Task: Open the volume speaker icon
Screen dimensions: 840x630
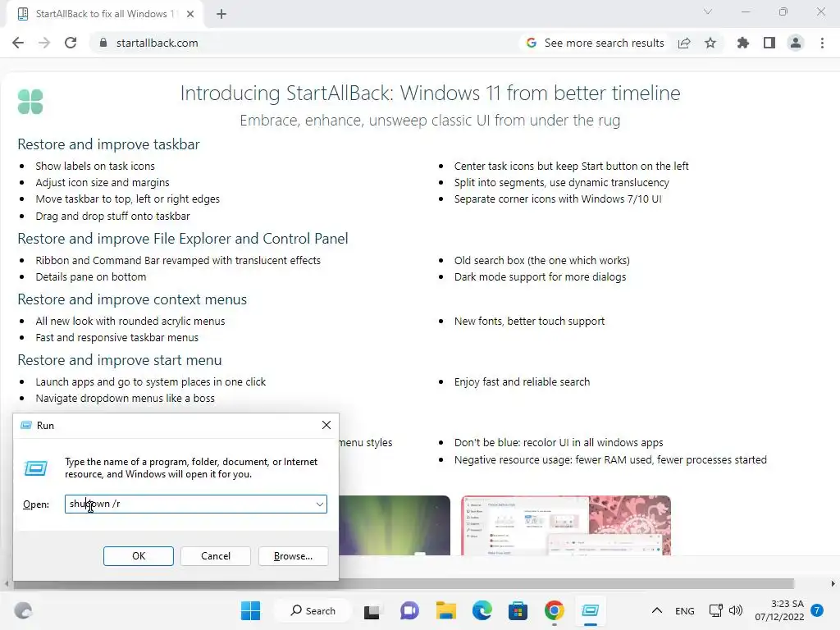Action: pyautogui.click(x=736, y=610)
